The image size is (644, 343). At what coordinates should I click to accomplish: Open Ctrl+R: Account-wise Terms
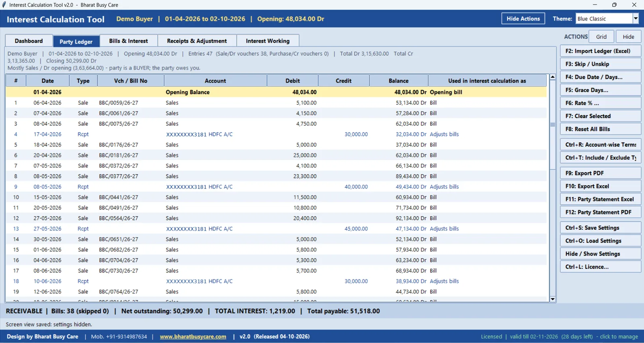pos(601,145)
